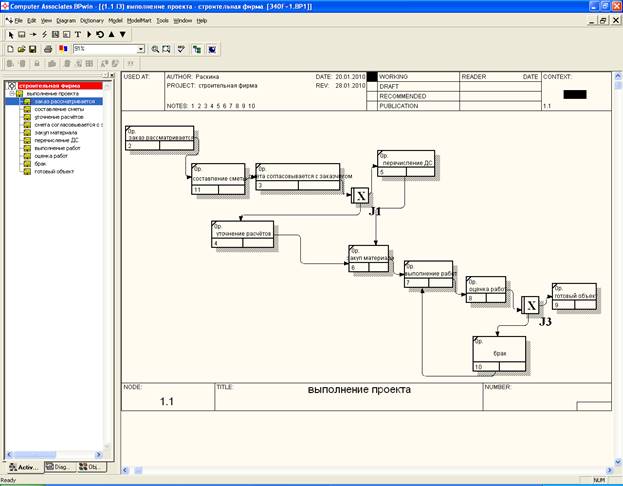This screenshot has height=486, width=623.
Task: Click the down triangle to go to child diagram
Action: coord(123,35)
